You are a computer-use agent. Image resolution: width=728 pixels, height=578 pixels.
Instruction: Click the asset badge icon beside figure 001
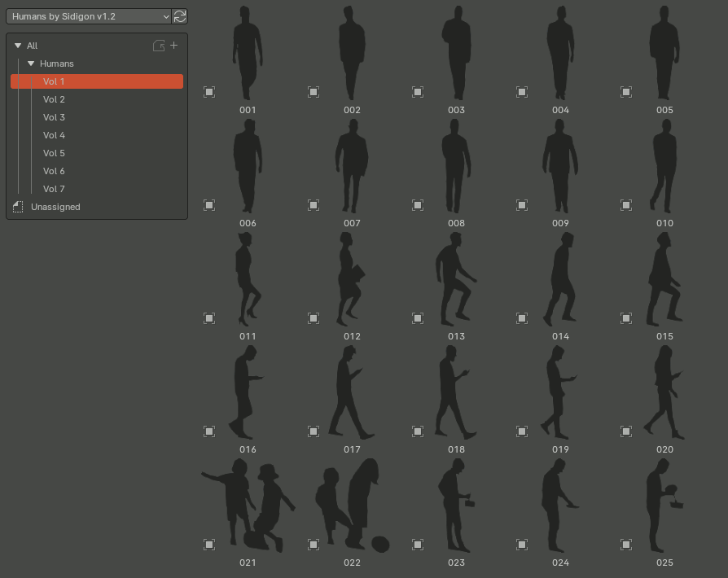pos(209,92)
